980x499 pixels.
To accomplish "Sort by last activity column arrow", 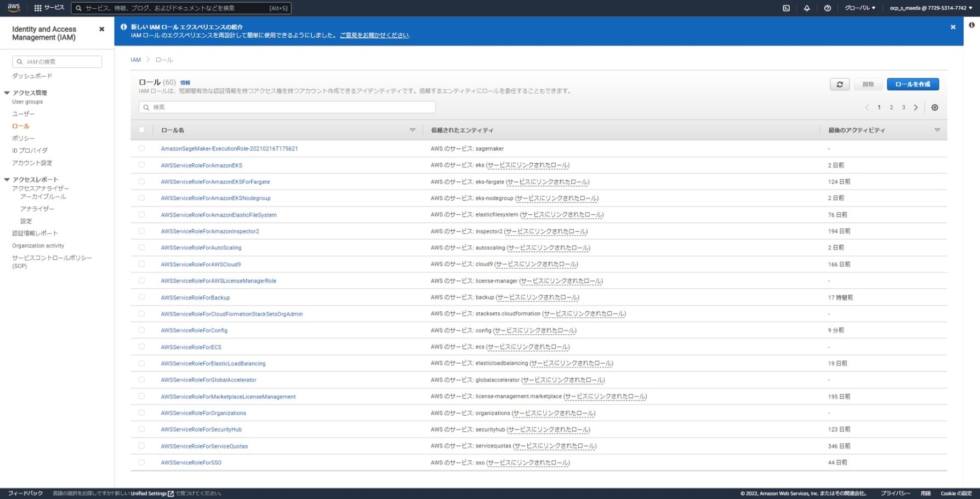I will tap(937, 130).
